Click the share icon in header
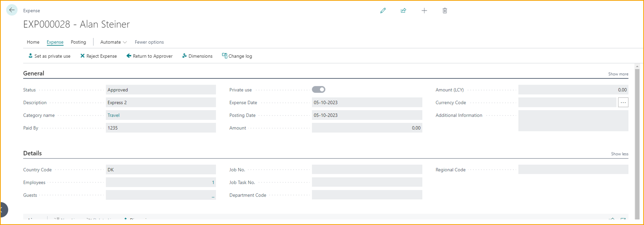This screenshot has width=644, height=225. tap(403, 11)
